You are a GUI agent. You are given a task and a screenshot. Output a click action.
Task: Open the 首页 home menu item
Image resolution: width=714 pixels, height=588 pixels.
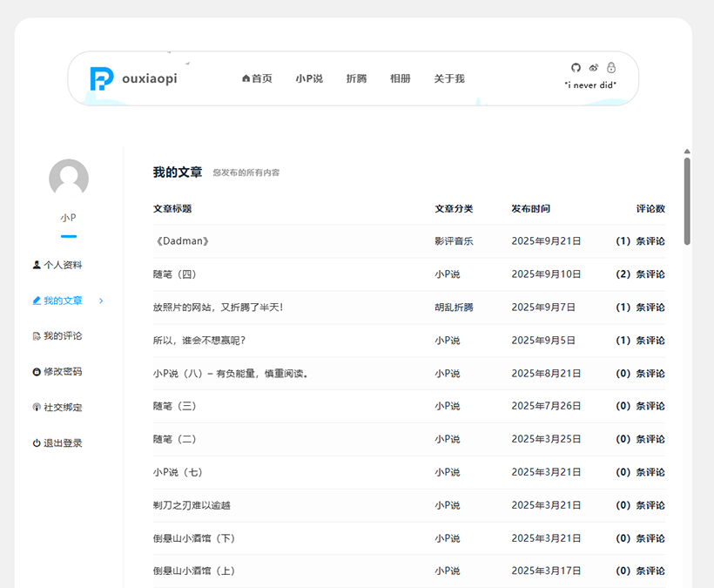(x=257, y=78)
